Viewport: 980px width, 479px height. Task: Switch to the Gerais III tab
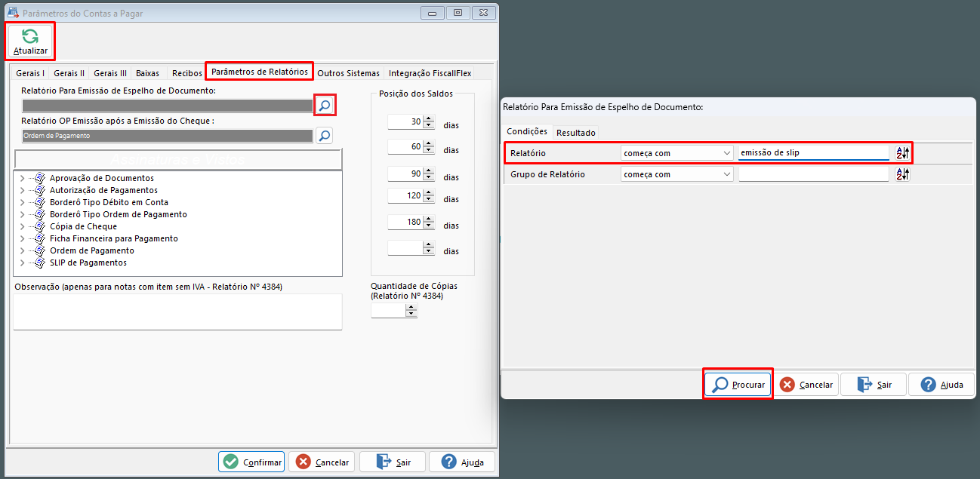click(110, 73)
